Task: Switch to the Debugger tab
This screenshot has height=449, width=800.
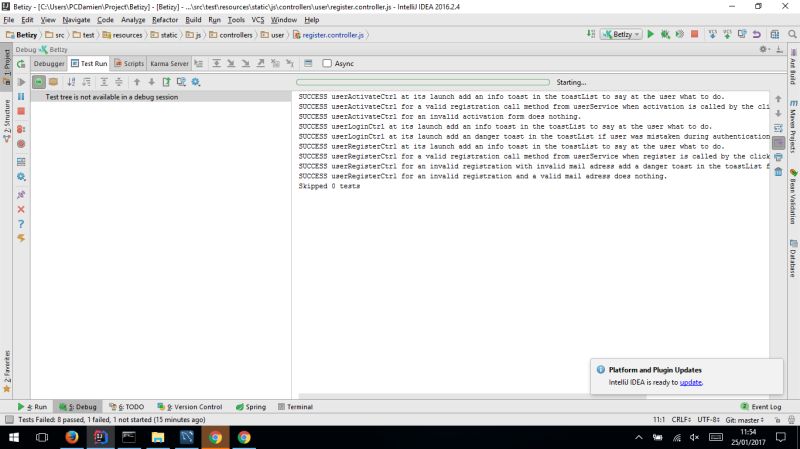Action: (49, 64)
